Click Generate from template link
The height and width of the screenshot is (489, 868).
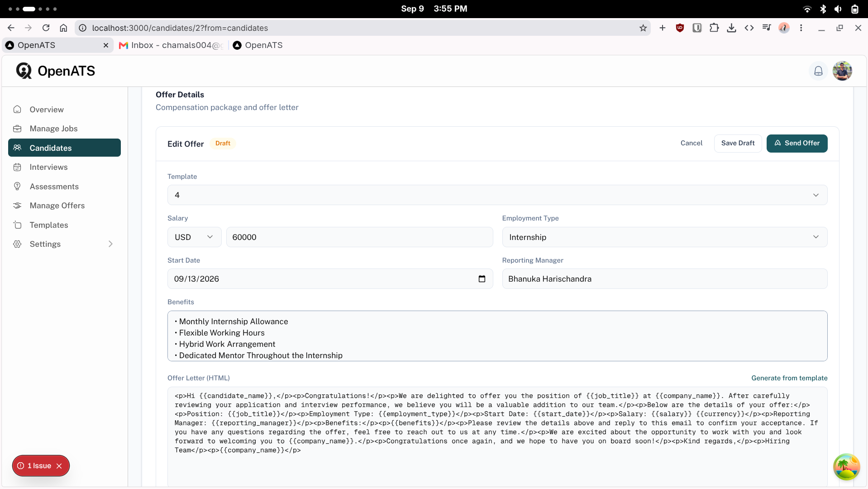[x=789, y=378]
